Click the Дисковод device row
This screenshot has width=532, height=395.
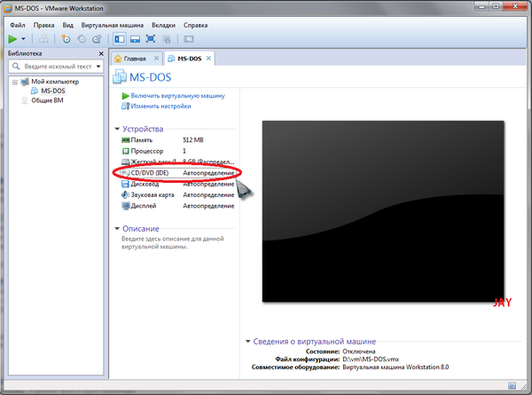(x=177, y=184)
